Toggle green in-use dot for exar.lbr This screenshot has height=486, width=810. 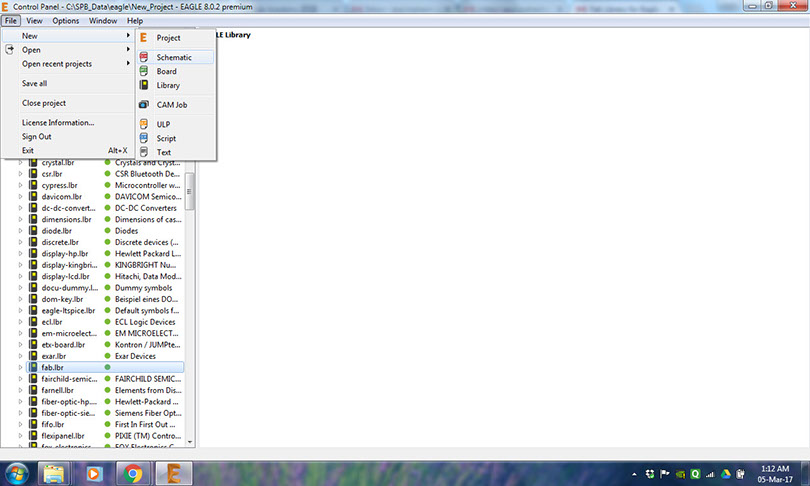click(x=107, y=356)
